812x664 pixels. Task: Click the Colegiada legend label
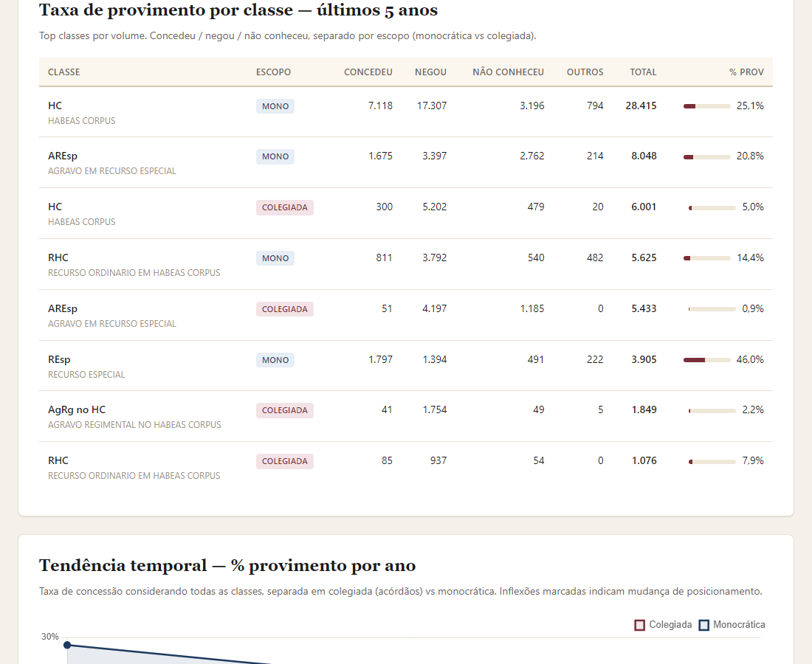point(670,625)
